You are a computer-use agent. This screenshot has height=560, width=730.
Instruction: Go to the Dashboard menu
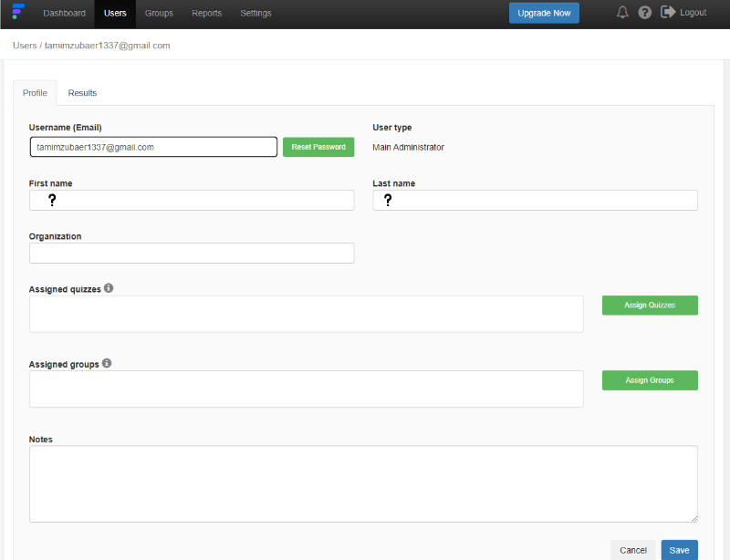tap(64, 13)
